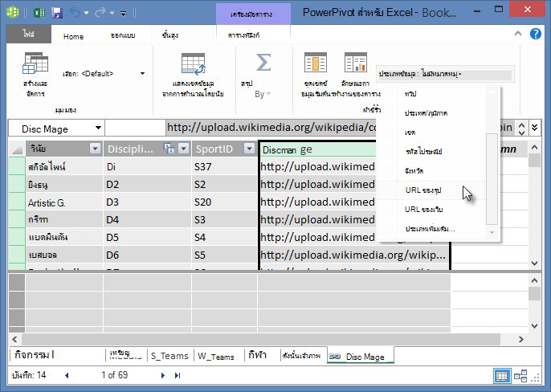Screen dimensions: 551x392
Task: Click Create and Manage perspectives icon
Action: coord(35,63)
